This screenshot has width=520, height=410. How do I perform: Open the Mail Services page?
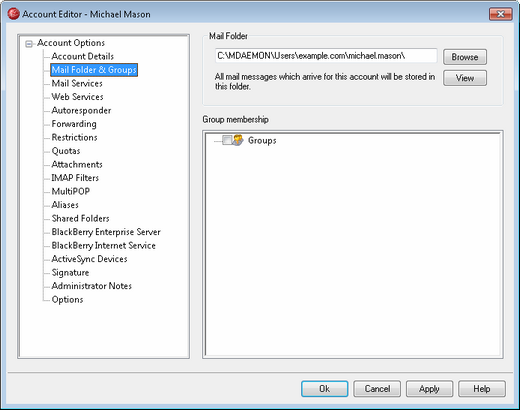click(77, 83)
